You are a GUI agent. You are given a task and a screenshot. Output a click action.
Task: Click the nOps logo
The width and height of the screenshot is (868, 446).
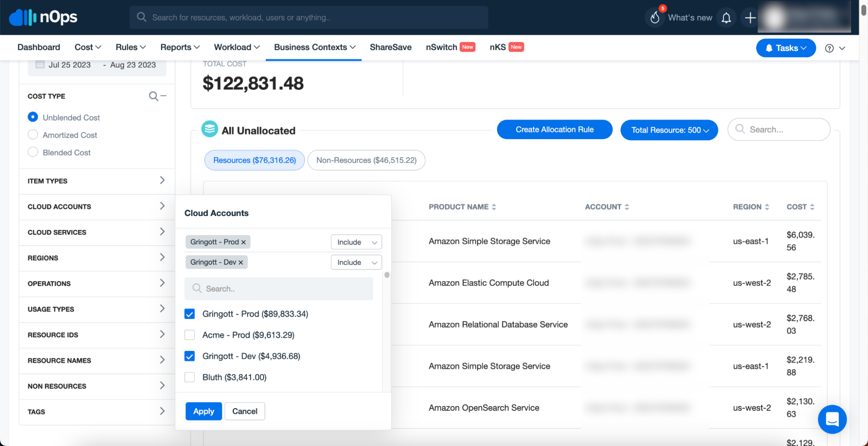(x=43, y=17)
